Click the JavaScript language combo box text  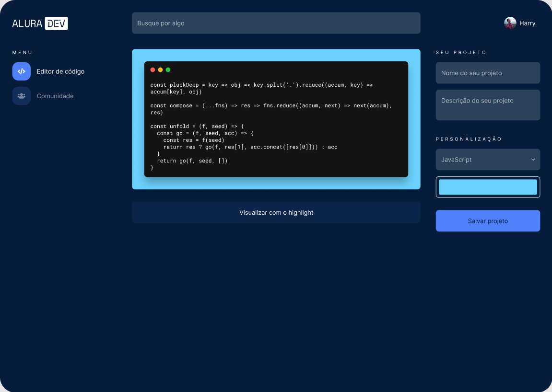point(456,160)
